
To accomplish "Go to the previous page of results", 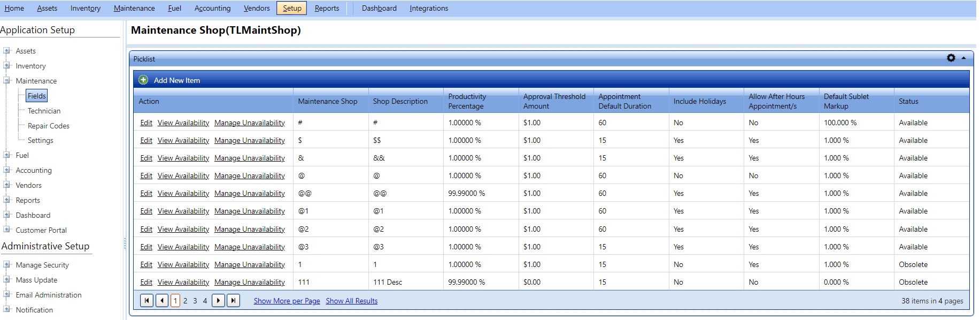I will pyautogui.click(x=162, y=301).
